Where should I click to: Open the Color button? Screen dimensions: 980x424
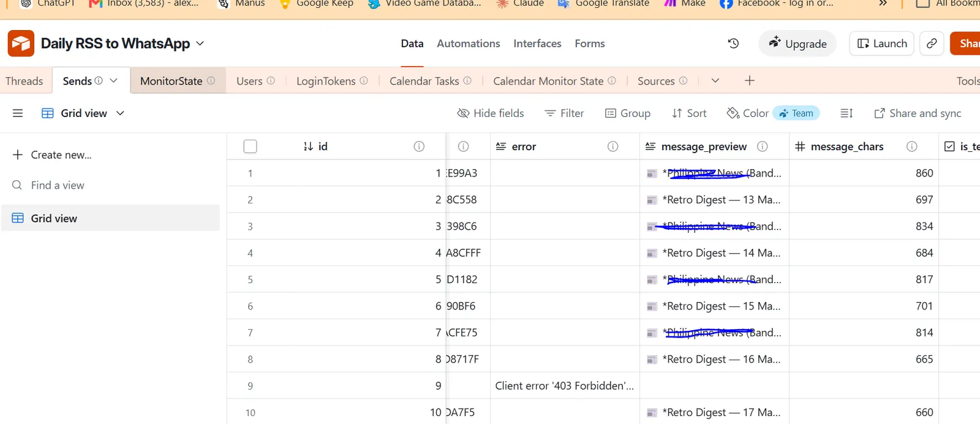(x=747, y=113)
